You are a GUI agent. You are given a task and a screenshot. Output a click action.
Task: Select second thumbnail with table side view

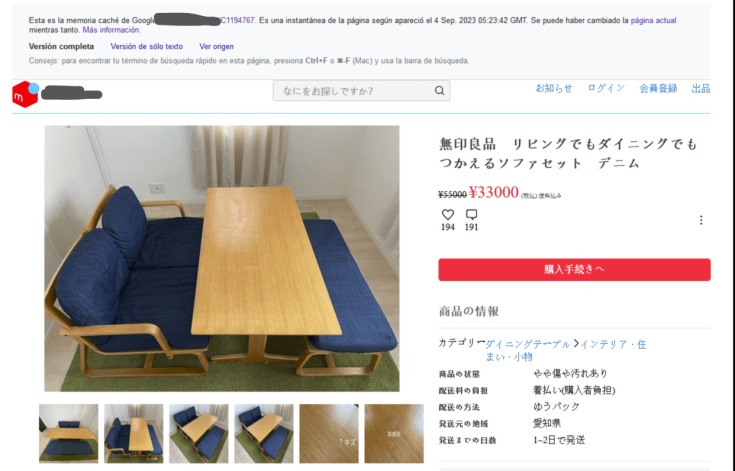[x=134, y=434]
